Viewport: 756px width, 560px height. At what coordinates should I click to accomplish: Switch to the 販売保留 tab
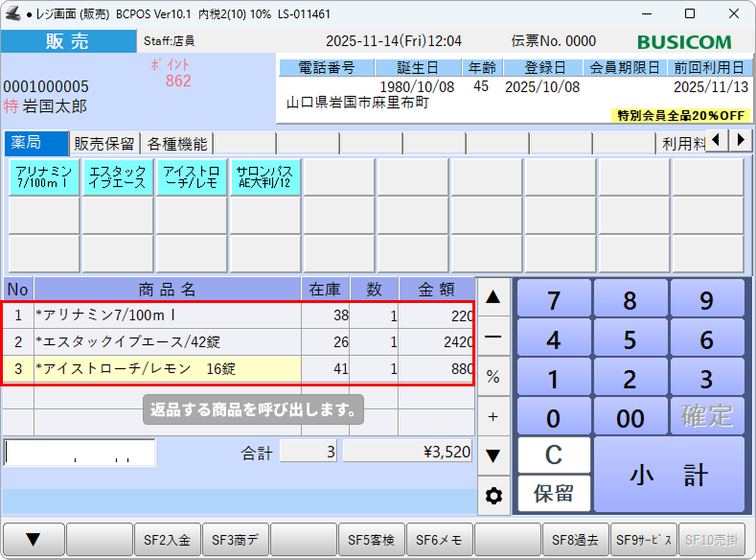click(105, 144)
